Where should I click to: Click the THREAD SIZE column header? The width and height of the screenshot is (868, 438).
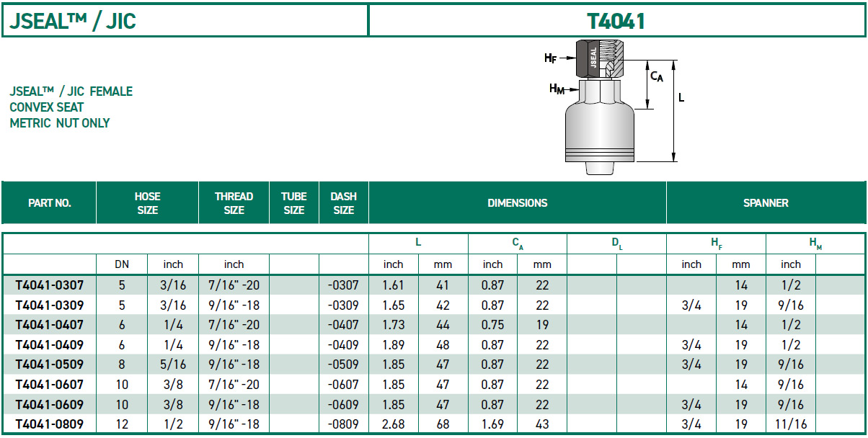point(234,203)
